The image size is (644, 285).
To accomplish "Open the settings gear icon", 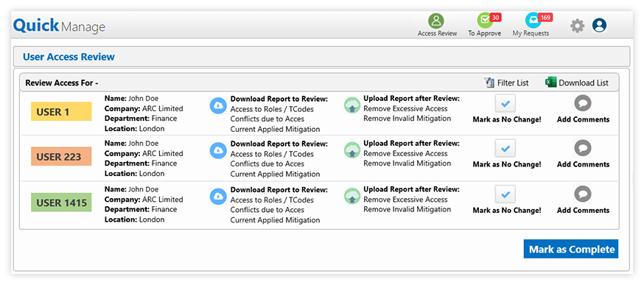I will 577,26.
